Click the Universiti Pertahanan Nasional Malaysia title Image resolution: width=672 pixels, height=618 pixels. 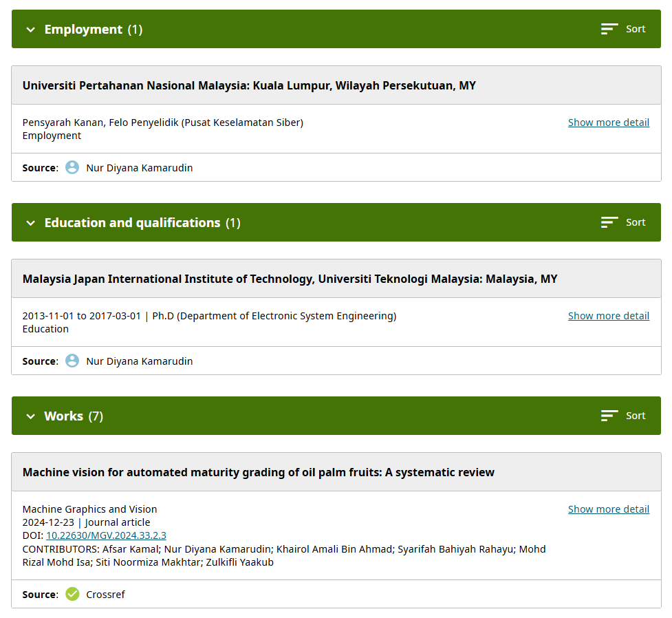pyautogui.click(x=249, y=86)
